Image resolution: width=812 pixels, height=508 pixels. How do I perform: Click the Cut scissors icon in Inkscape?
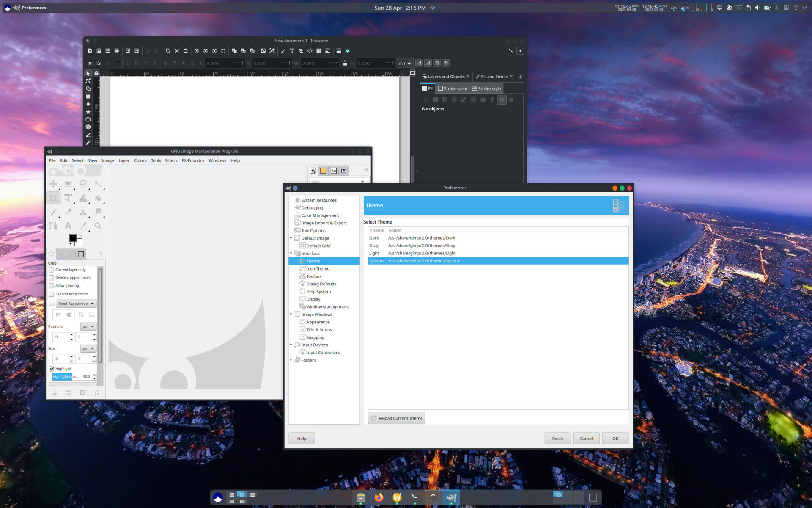coord(177,51)
